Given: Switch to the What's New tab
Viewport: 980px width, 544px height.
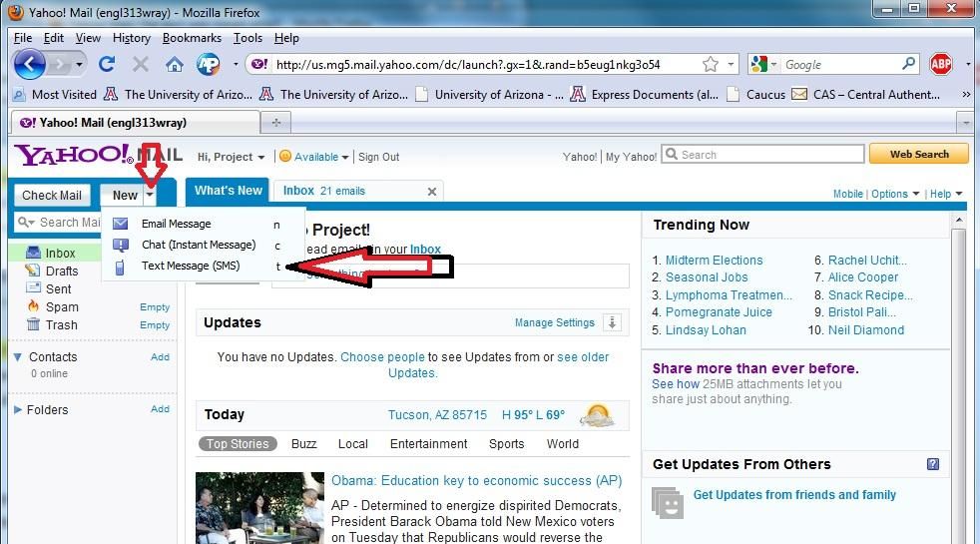Looking at the screenshot, I should [229, 190].
